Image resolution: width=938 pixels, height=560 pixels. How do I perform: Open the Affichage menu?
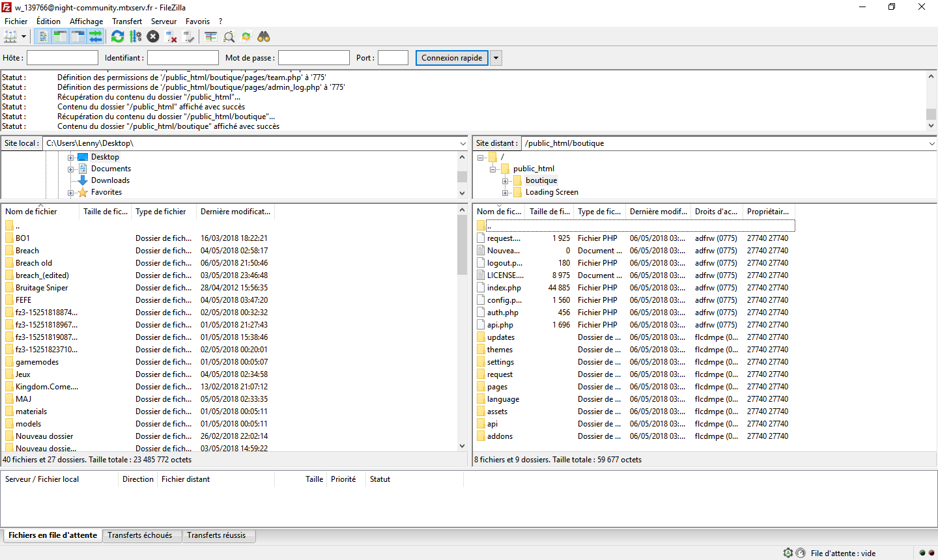[x=86, y=21]
